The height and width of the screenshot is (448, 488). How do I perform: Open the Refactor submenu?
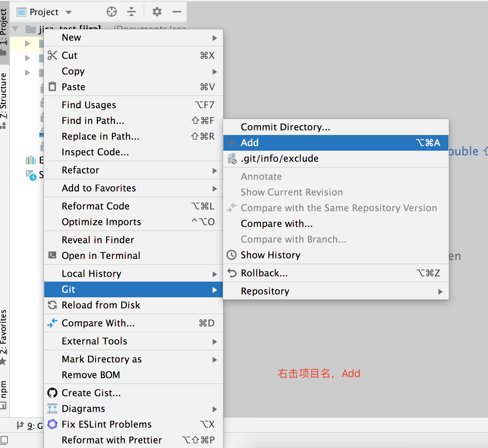pyautogui.click(x=133, y=170)
